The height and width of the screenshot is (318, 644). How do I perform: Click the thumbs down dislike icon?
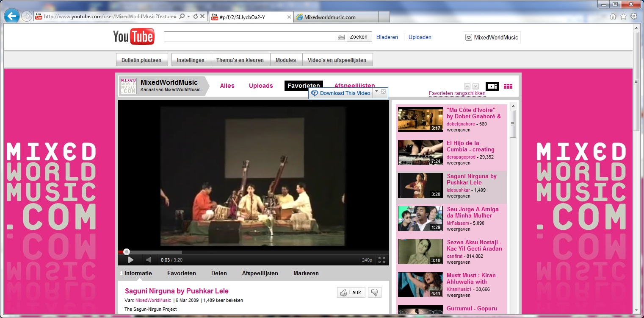tap(375, 293)
